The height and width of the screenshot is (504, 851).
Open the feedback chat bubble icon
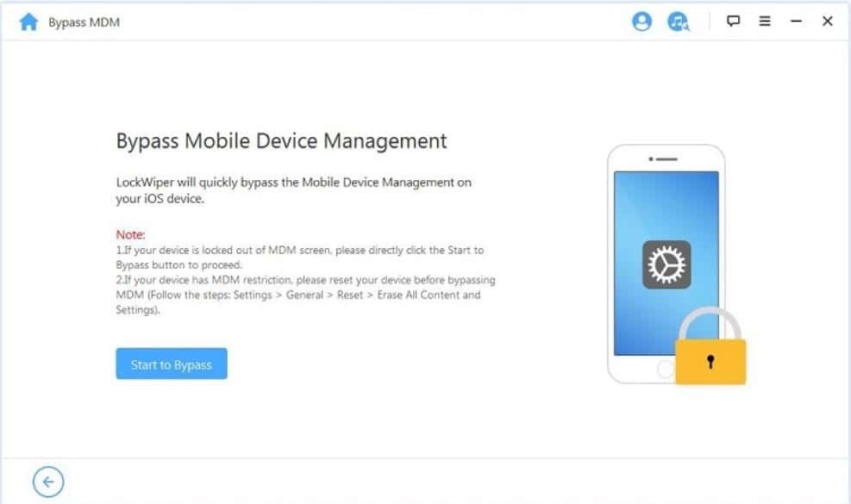[x=733, y=22]
